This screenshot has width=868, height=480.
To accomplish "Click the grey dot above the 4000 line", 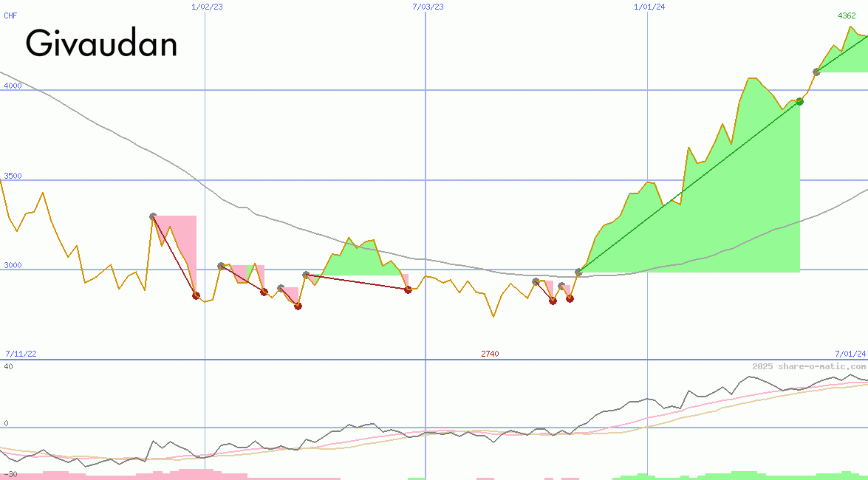I will coord(816,72).
